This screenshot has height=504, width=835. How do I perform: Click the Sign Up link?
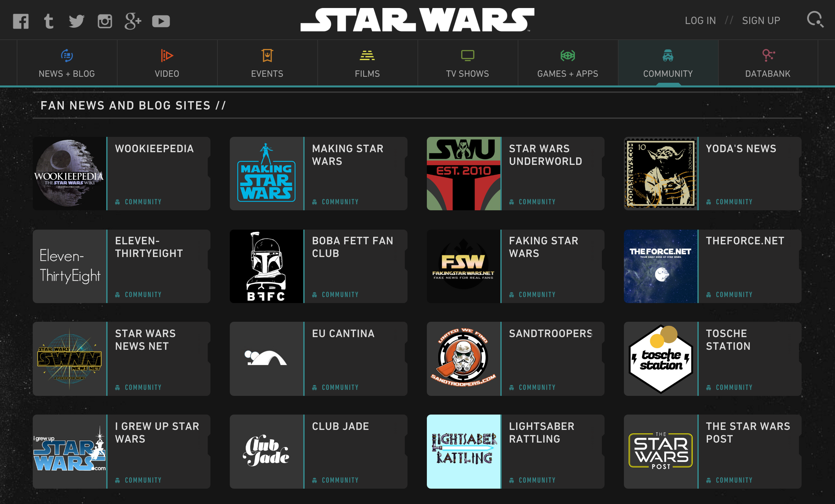[761, 21]
